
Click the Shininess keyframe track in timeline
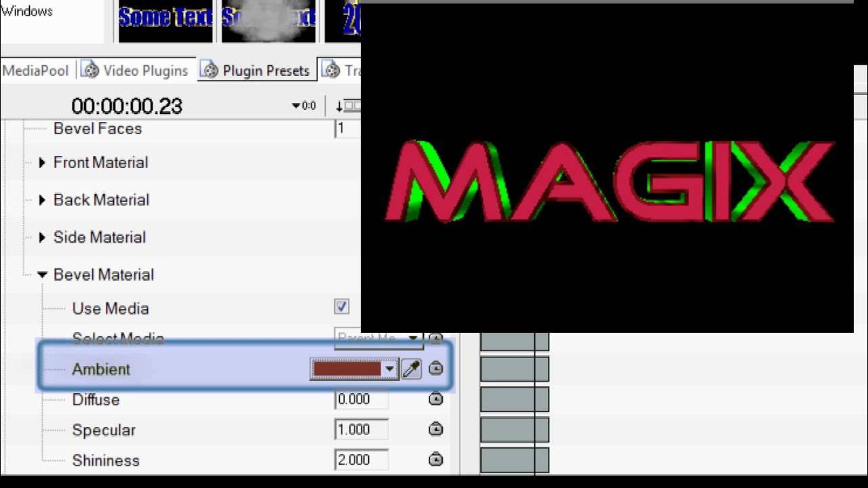[514, 460]
